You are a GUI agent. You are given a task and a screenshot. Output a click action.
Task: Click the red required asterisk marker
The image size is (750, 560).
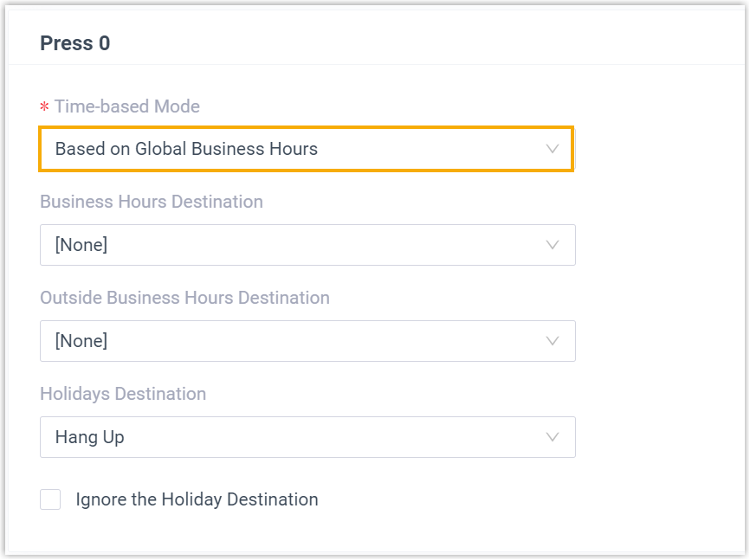click(43, 106)
